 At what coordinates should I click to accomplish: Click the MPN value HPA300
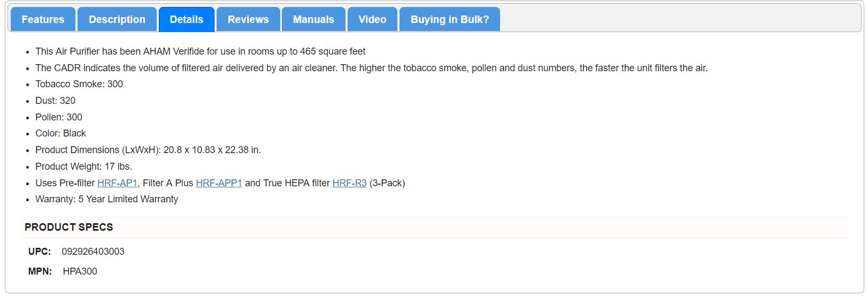80,271
